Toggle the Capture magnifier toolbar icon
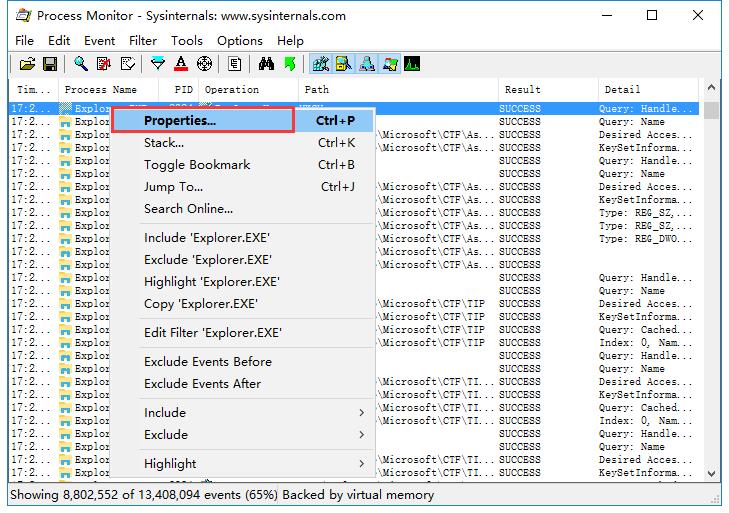729x513 pixels. pos(80,65)
